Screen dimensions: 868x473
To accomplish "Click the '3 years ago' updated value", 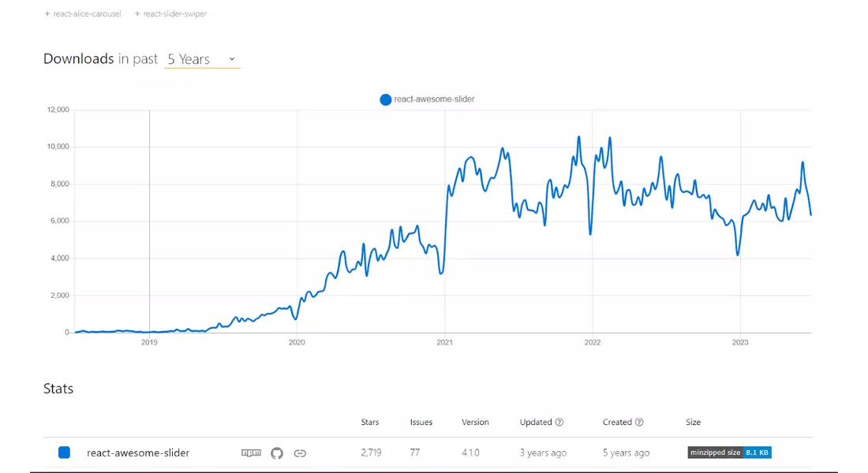I will coord(543,453).
